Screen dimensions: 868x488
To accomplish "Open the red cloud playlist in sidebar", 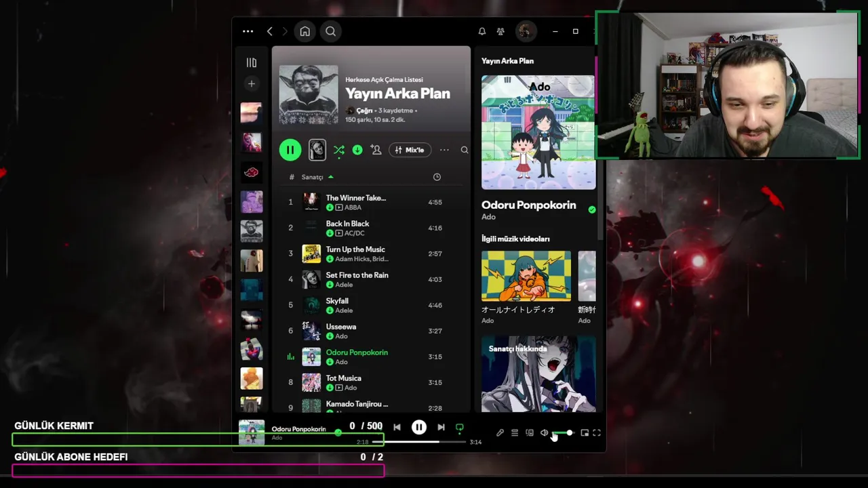I will (x=252, y=172).
